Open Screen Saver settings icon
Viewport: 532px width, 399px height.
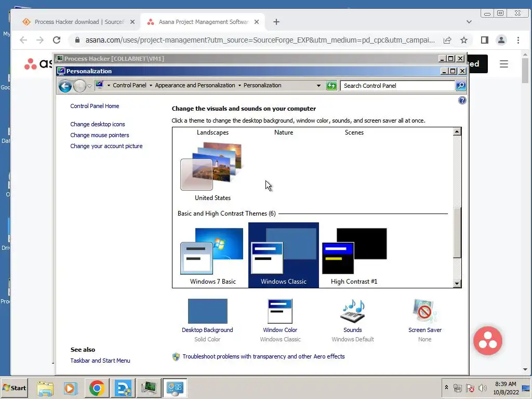pos(424,311)
